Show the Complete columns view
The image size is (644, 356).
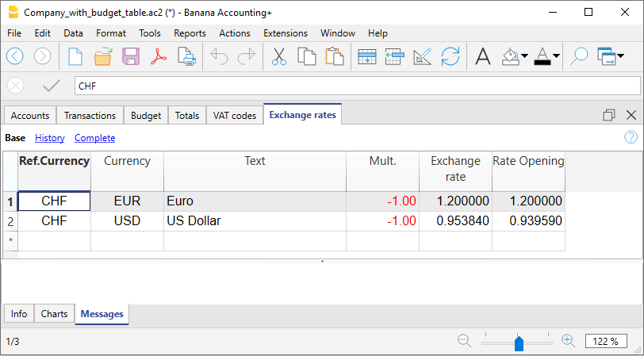coord(95,138)
